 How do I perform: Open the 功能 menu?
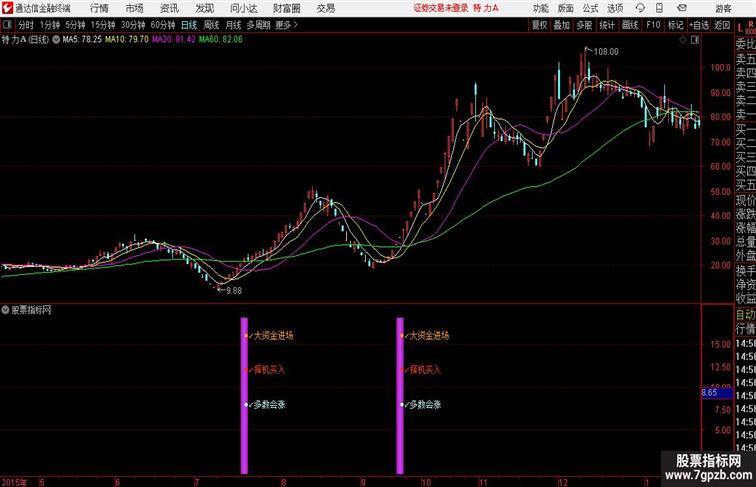[x=540, y=8]
